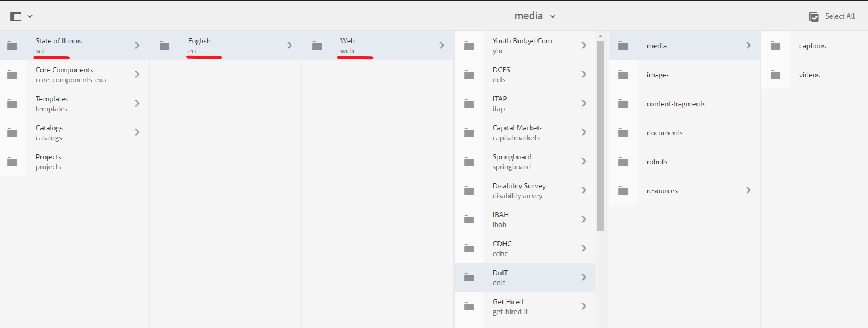Viewport: 868px width, 328px height.
Task: Click the Select All checkbox icon
Action: click(x=814, y=17)
